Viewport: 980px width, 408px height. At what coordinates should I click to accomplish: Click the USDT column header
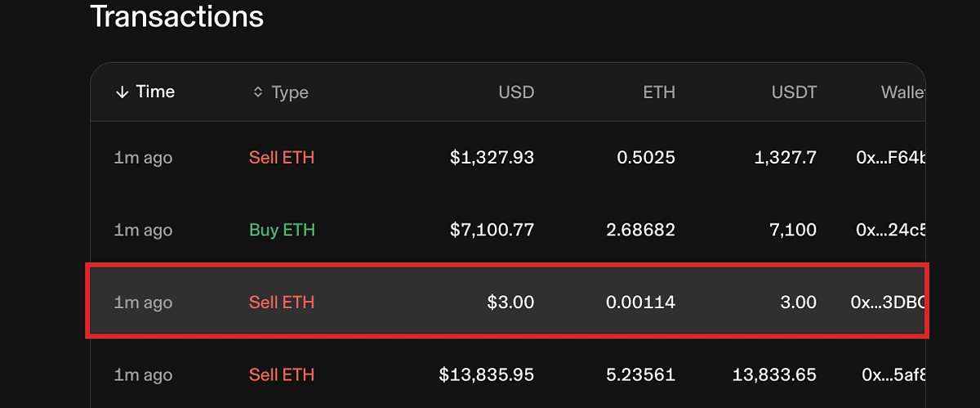point(794,92)
